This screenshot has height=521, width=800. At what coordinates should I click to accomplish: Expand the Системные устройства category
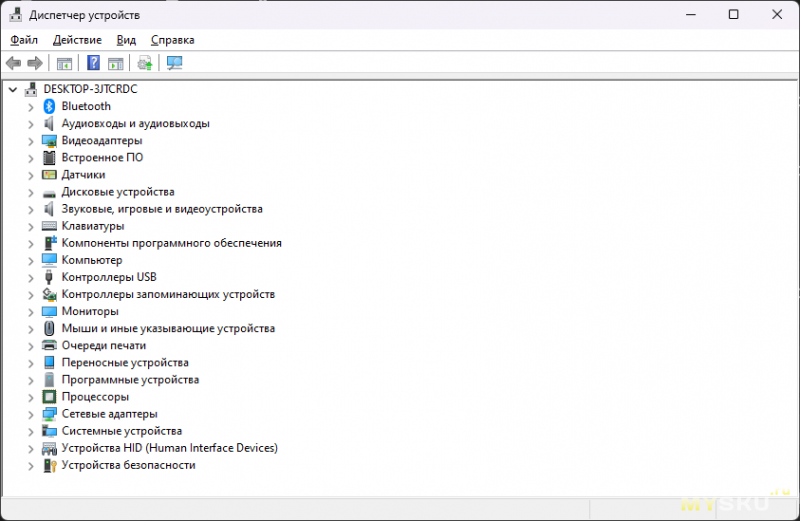pos(31,432)
